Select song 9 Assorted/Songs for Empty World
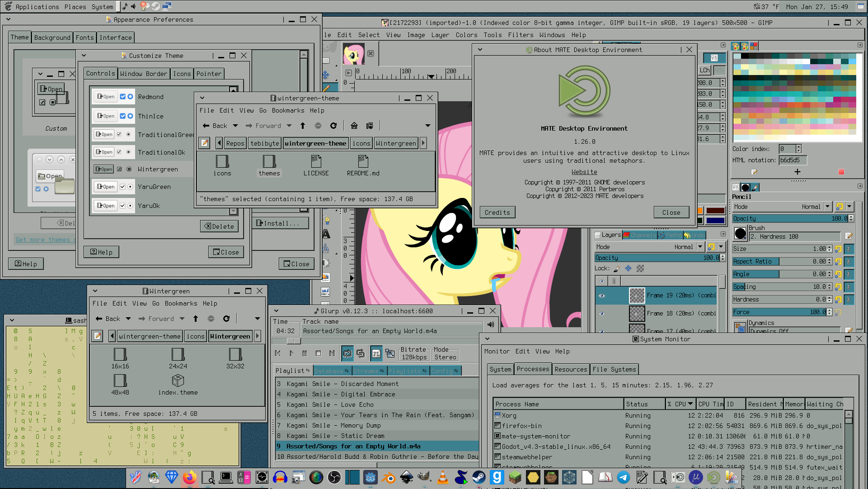Image resolution: width=868 pixels, height=489 pixels. point(353,446)
